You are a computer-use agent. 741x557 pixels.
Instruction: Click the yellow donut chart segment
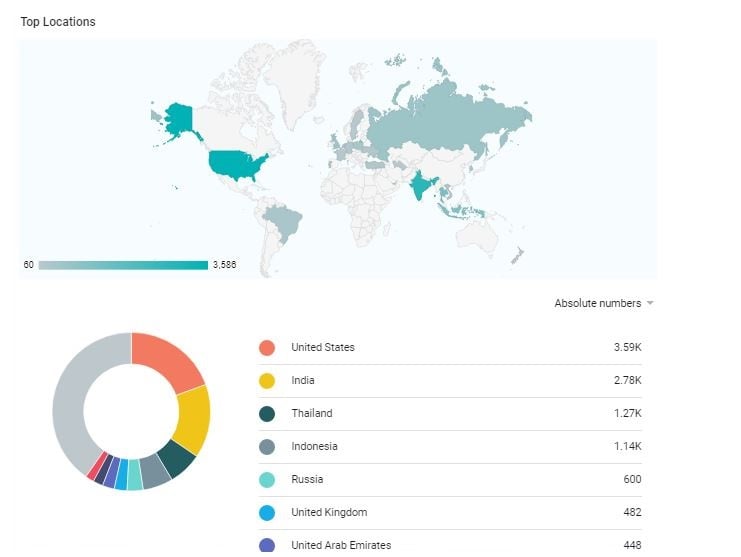[194, 418]
